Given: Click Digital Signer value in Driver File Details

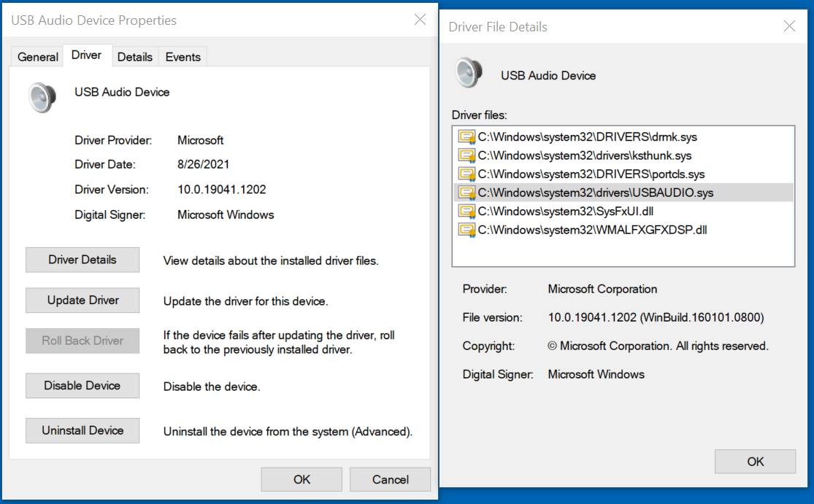Looking at the screenshot, I should coord(596,374).
